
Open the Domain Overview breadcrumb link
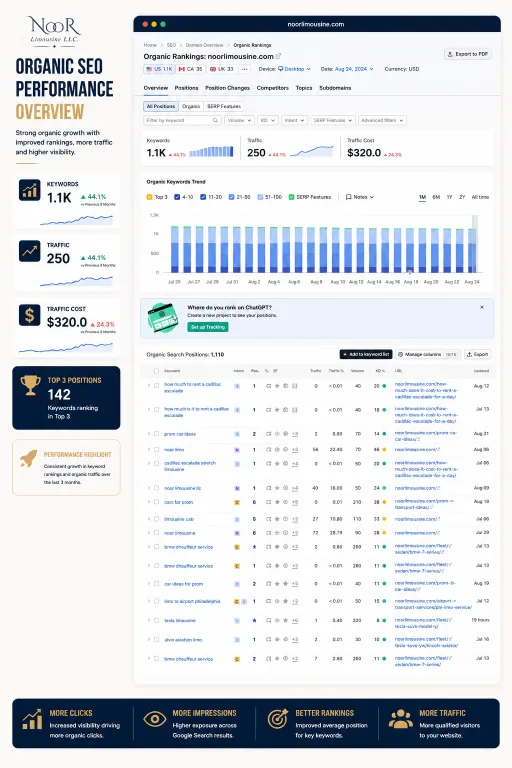[x=204, y=45]
